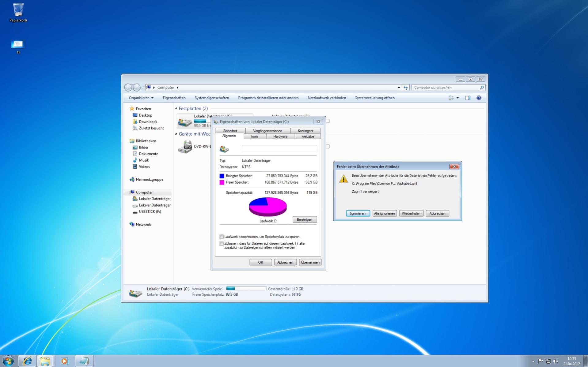
Task: Select the desktop shortcut named H
Action: point(18,47)
